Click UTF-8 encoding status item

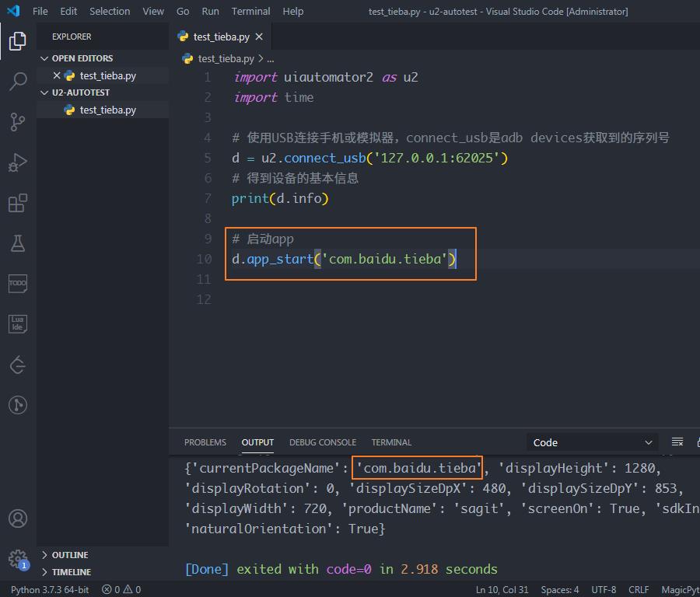pyautogui.click(x=604, y=589)
